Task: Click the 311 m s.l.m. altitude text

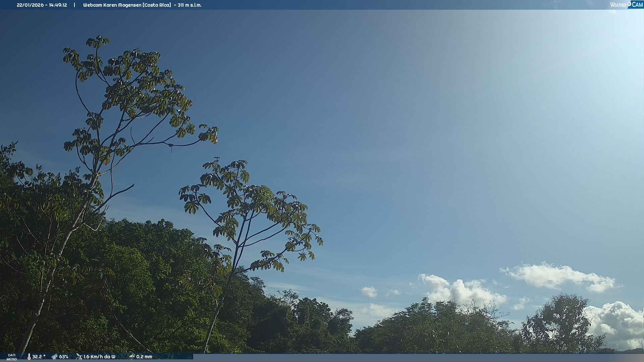Action: [x=190, y=5]
